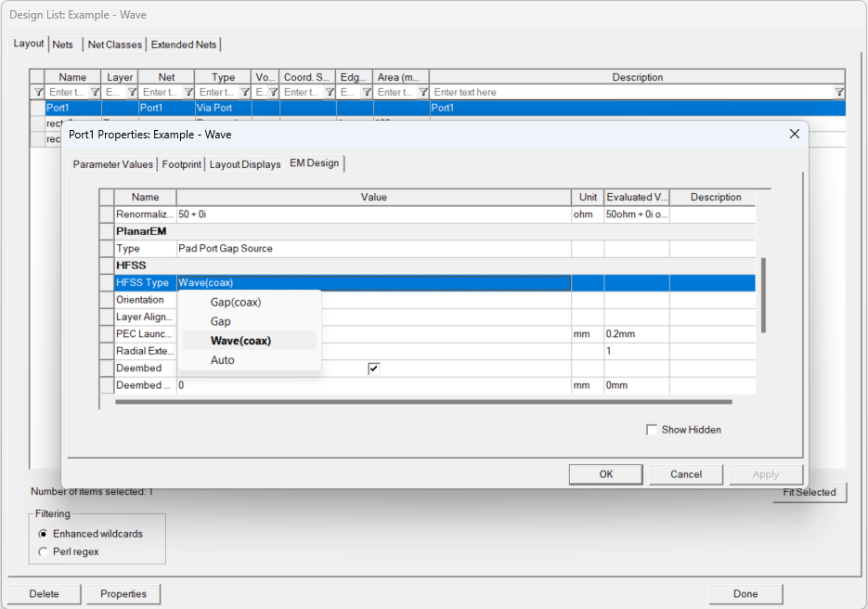Click the Name filter text field
Viewport: 868px width, 609px height.
click(68, 93)
